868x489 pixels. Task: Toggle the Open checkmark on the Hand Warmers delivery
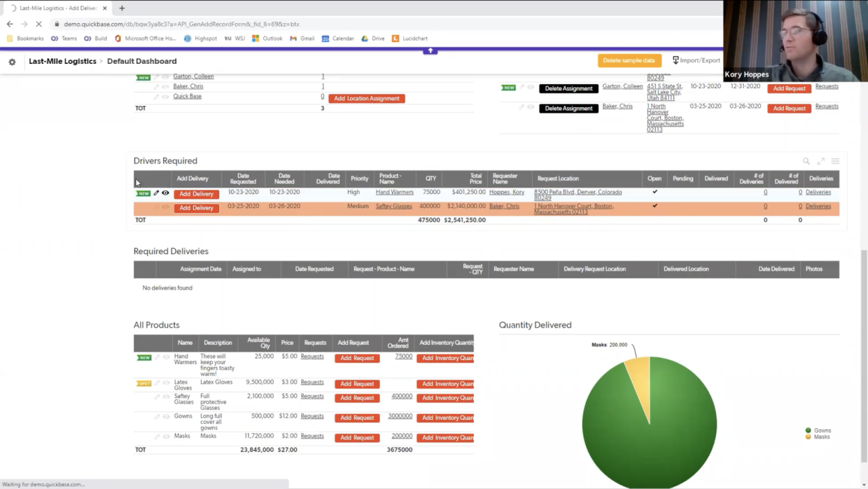click(x=654, y=192)
